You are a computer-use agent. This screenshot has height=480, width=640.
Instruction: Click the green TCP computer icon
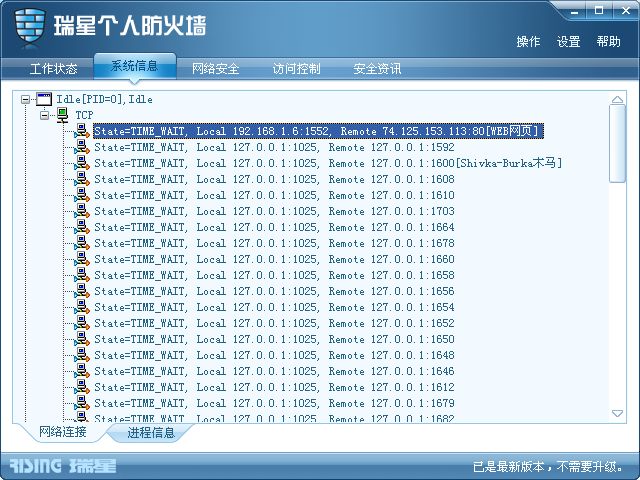62,115
